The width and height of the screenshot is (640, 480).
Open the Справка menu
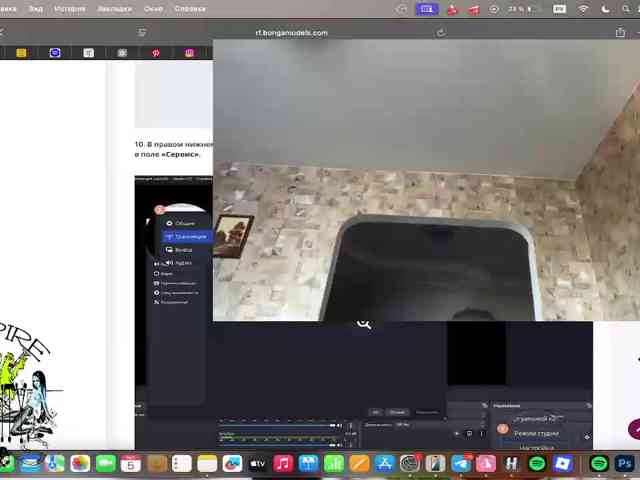tap(190, 9)
